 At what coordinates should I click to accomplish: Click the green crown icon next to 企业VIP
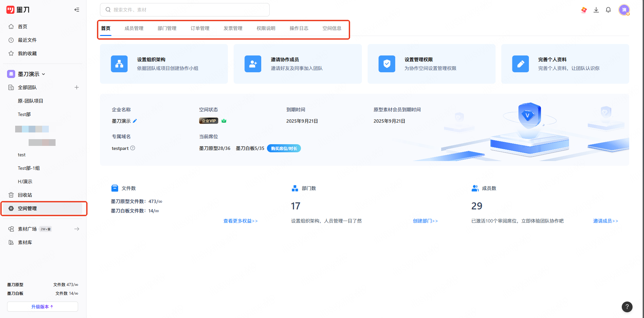[x=224, y=121]
